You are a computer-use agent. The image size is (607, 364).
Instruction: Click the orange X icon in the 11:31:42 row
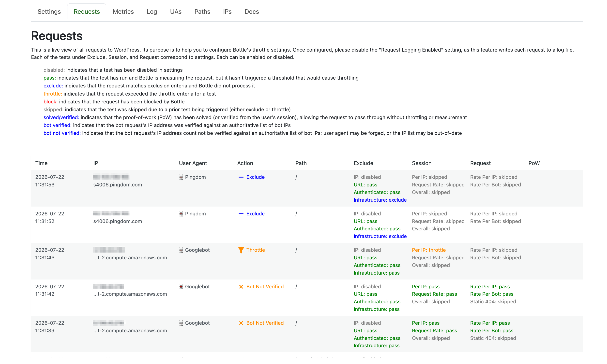(241, 287)
